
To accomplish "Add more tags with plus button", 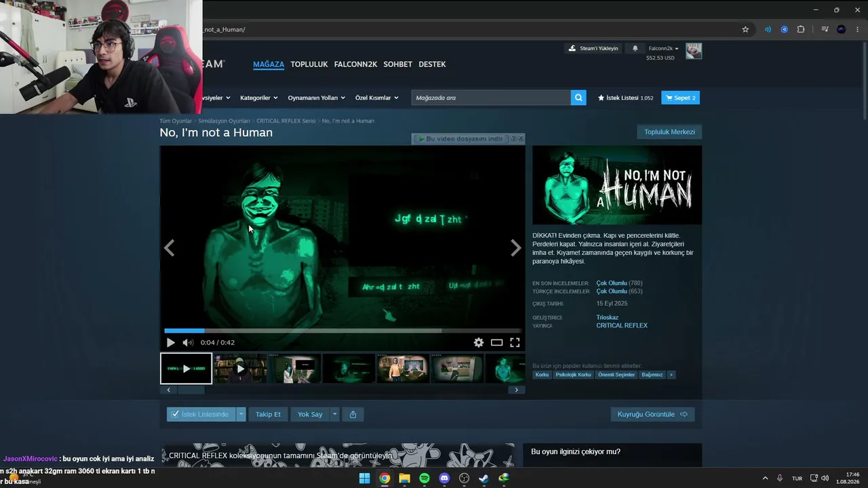I will click(671, 375).
